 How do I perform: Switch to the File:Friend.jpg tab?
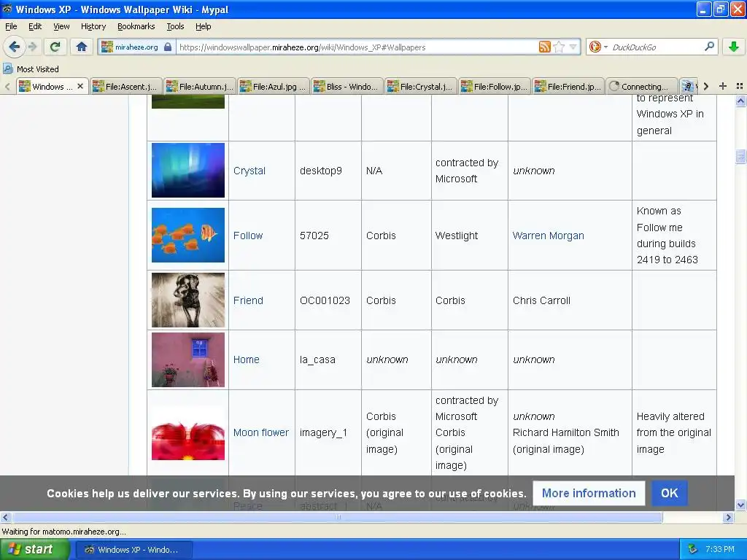tap(569, 86)
